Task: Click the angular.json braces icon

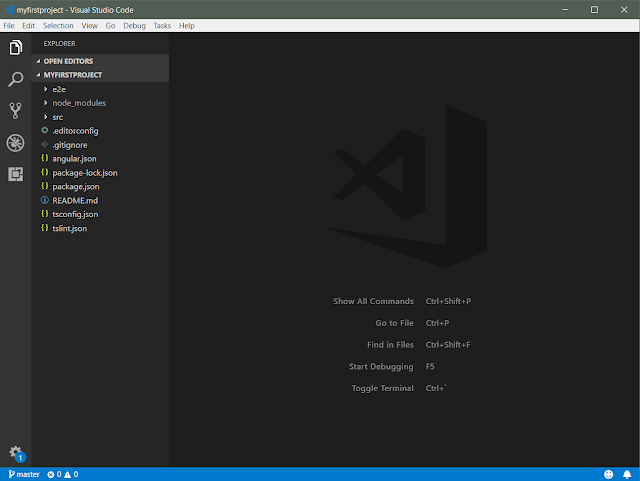Action: tap(44, 158)
